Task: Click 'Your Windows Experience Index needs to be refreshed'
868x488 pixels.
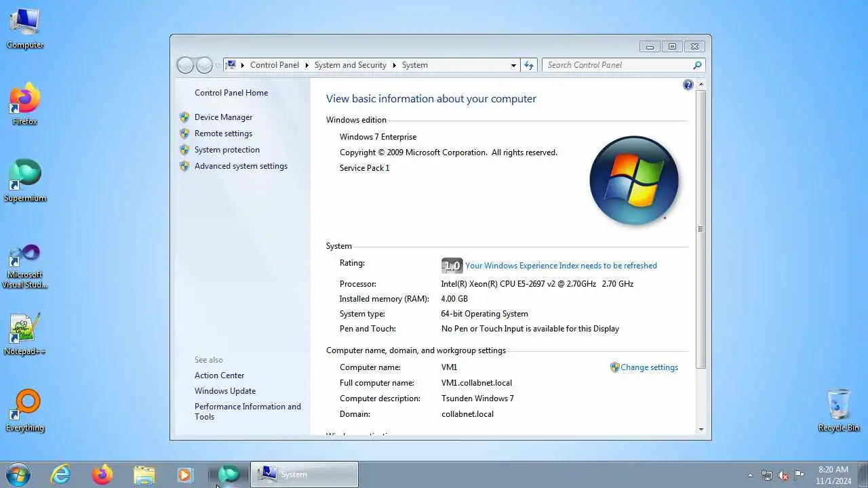Action: coord(561,266)
